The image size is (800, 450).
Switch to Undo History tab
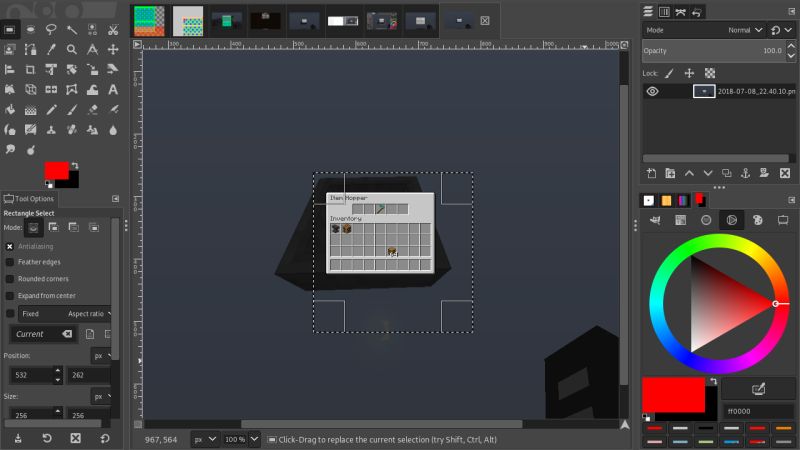click(x=697, y=12)
